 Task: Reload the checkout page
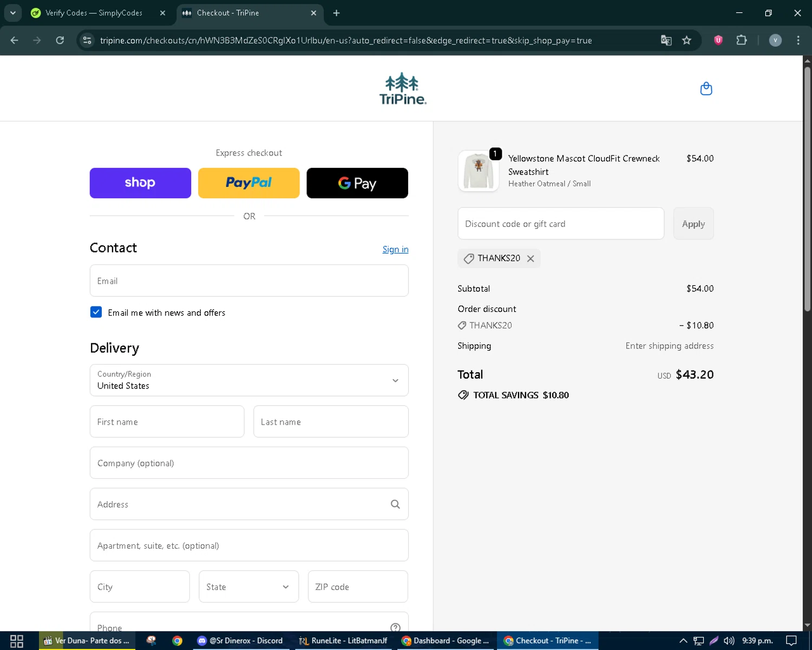click(x=60, y=40)
